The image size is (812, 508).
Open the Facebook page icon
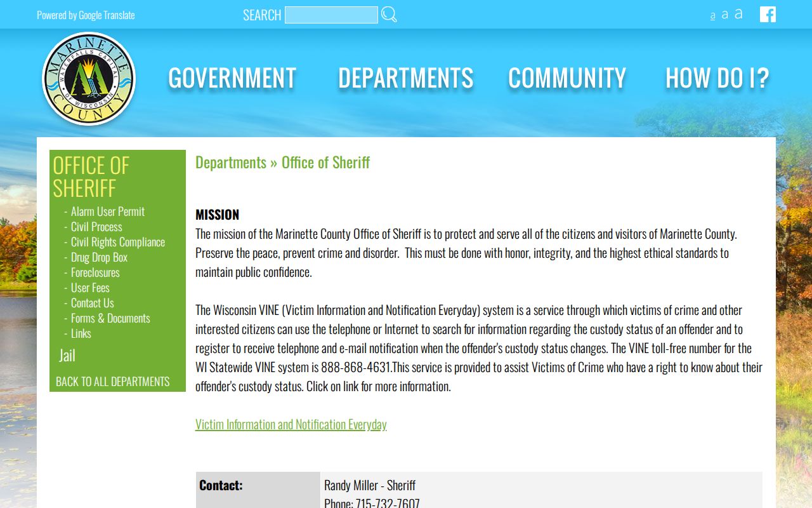768,15
